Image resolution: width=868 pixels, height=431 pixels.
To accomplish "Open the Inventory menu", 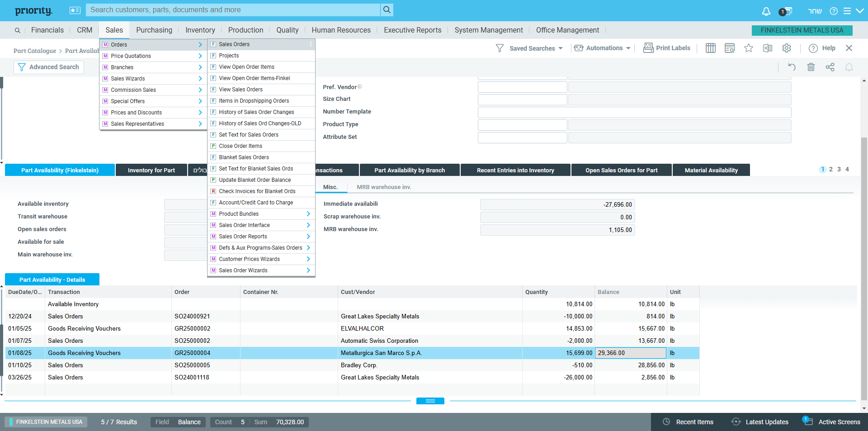I will click(x=200, y=30).
